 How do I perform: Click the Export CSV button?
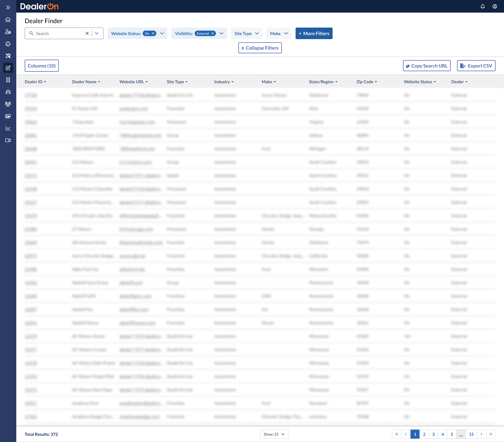[x=476, y=66]
